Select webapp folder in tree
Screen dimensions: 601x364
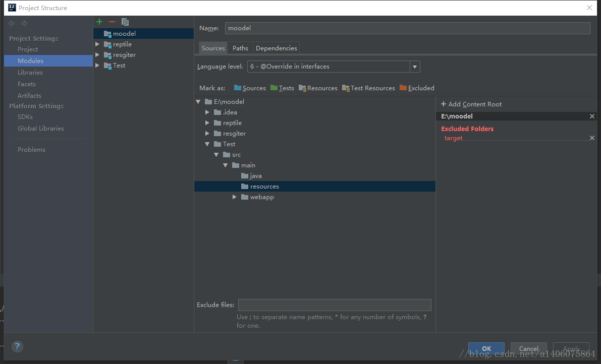(x=257, y=197)
